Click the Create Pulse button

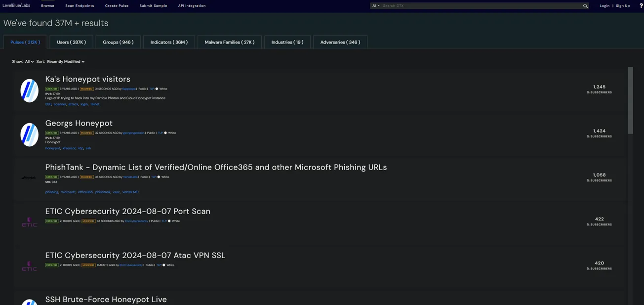[116, 5]
